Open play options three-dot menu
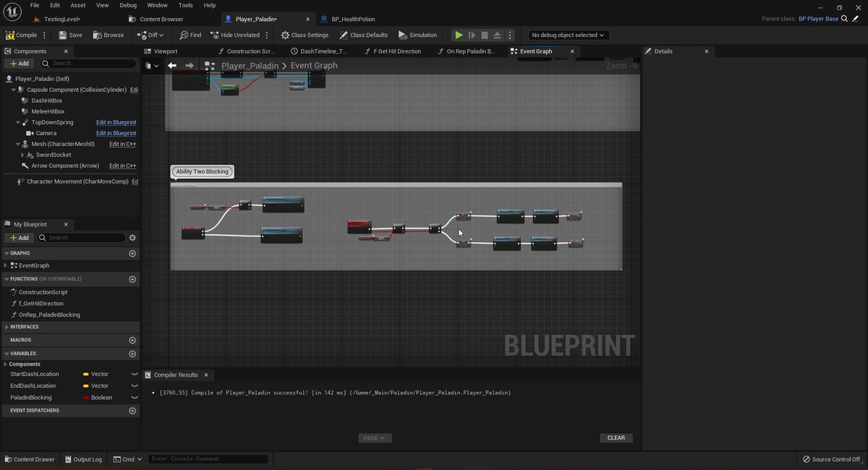 click(x=510, y=35)
